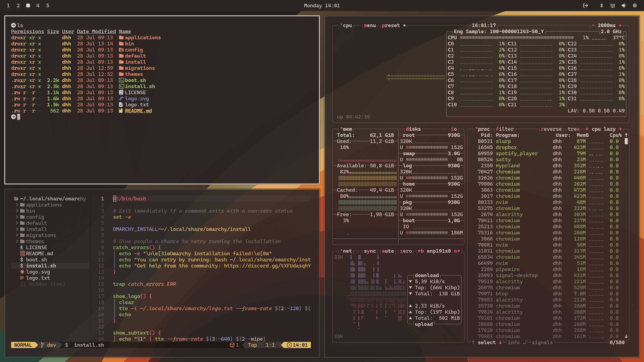Click the git branch icon beside dev
Image resolution: width=644 pixels, height=362 pixels.
(x=42, y=345)
